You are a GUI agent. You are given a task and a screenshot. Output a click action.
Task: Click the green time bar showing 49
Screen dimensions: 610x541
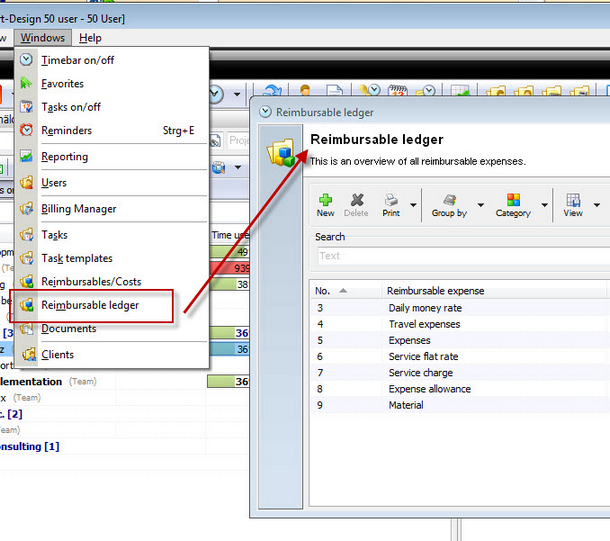click(x=229, y=252)
